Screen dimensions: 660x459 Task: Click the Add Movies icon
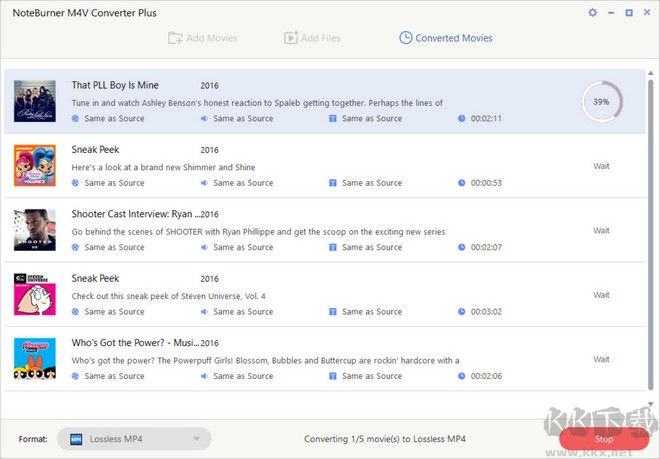175,38
